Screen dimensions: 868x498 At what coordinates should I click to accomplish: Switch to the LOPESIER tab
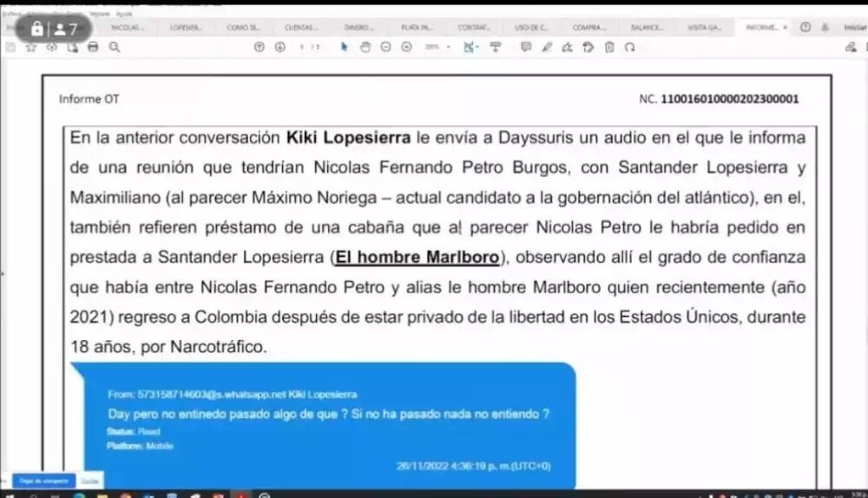(186, 27)
